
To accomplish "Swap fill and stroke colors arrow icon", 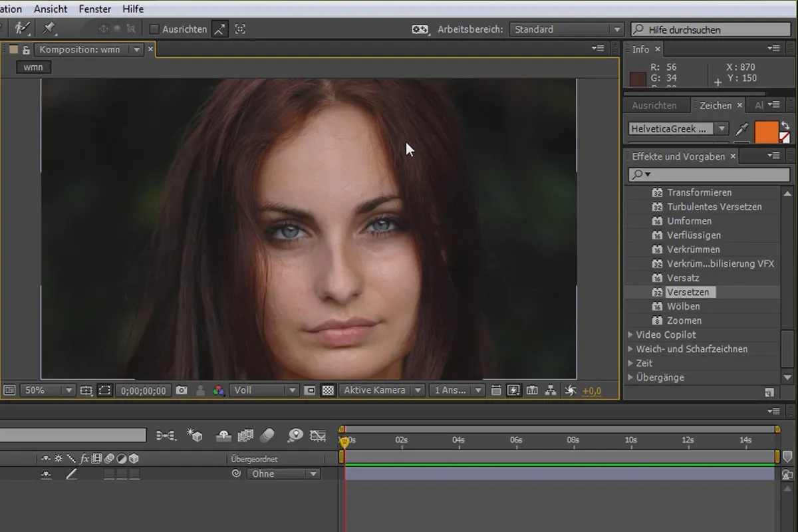I will coord(785,125).
